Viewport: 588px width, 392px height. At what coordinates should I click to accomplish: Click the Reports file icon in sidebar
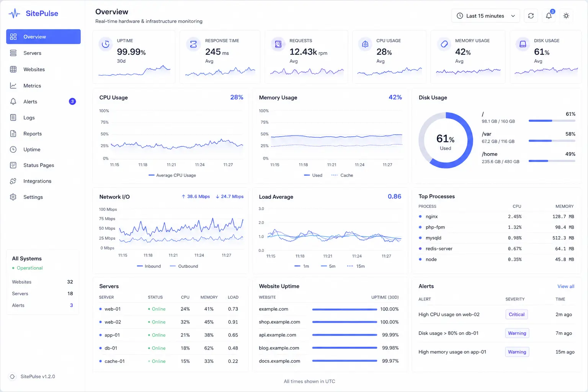tap(13, 134)
